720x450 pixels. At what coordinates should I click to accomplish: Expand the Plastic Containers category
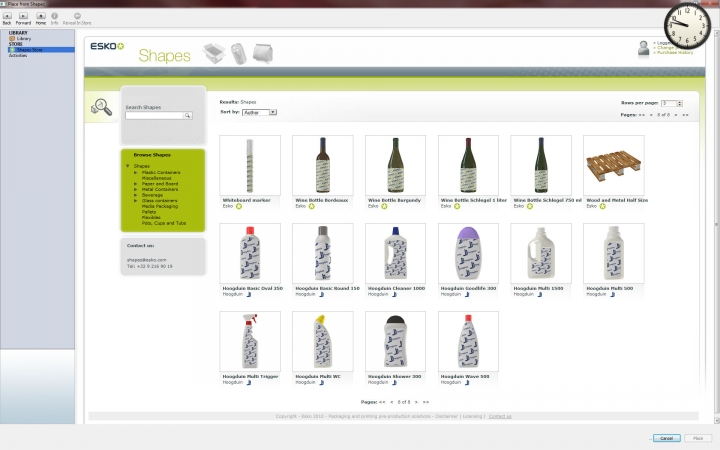click(x=136, y=172)
